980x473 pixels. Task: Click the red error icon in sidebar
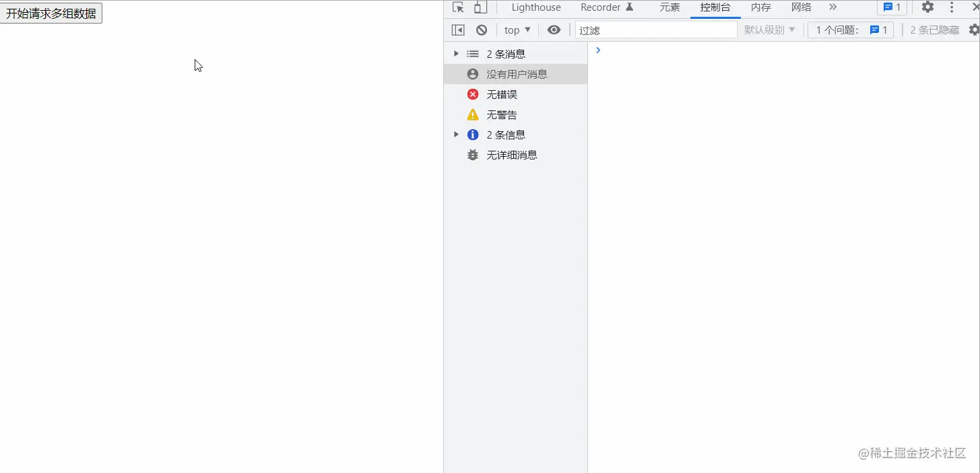point(473,94)
